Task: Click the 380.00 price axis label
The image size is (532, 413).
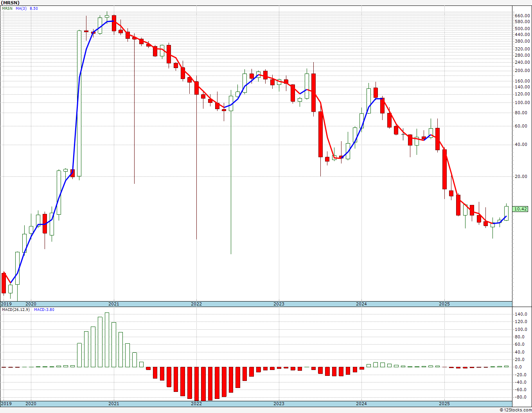Action: [523, 41]
